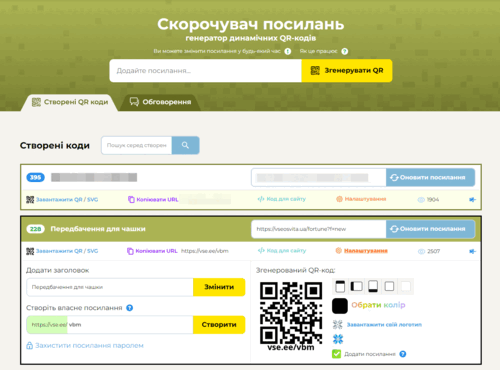Click the gear icon beside 'Налаштування' in the 395 row
This screenshot has width=500, height=370.
click(339, 199)
